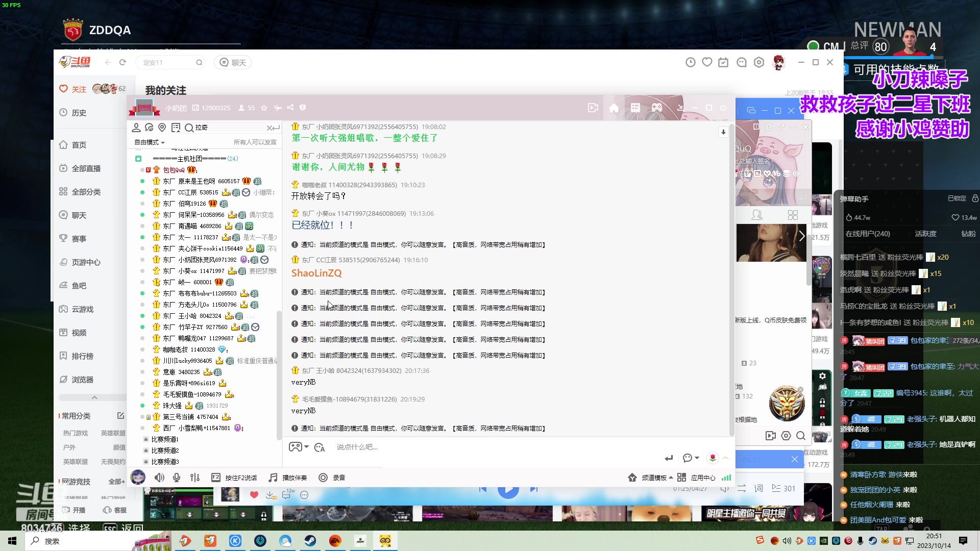Like the song with red heart icon
Viewport: 980px width, 551px height.
(254, 494)
